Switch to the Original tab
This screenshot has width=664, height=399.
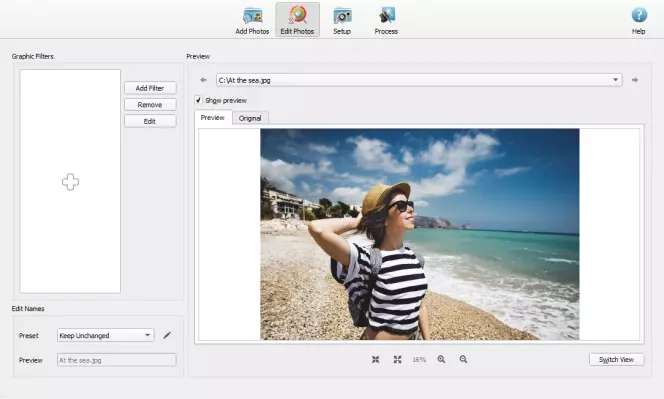pos(250,118)
